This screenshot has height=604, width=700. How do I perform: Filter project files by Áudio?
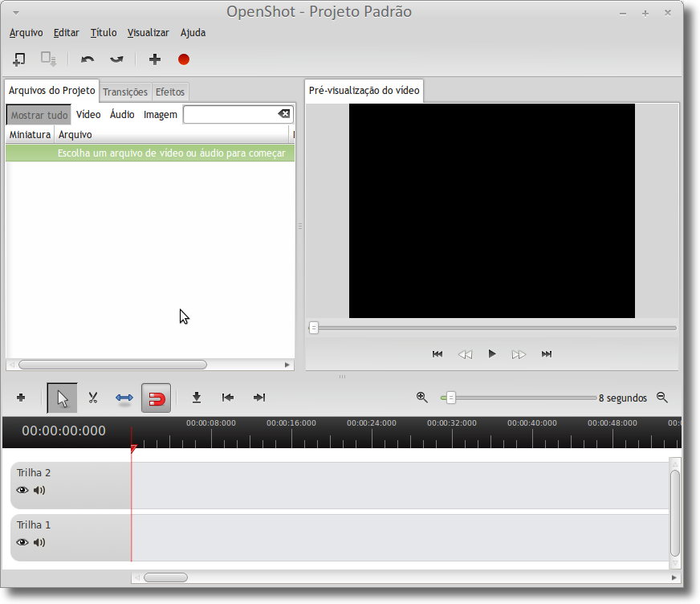click(x=122, y=115)
